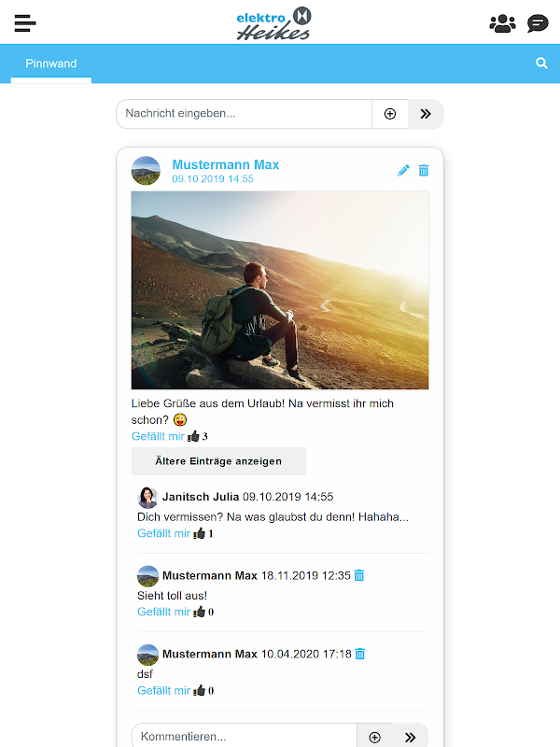This screenshot has height=747, width=560.
Task: Click the winking emoji in the post
Action: (x=180, y=419)
